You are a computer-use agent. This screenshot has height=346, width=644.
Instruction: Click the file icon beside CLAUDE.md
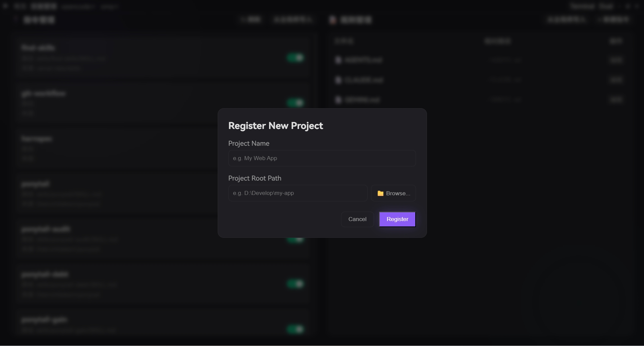pyautogui.click(x=338, y=80)
